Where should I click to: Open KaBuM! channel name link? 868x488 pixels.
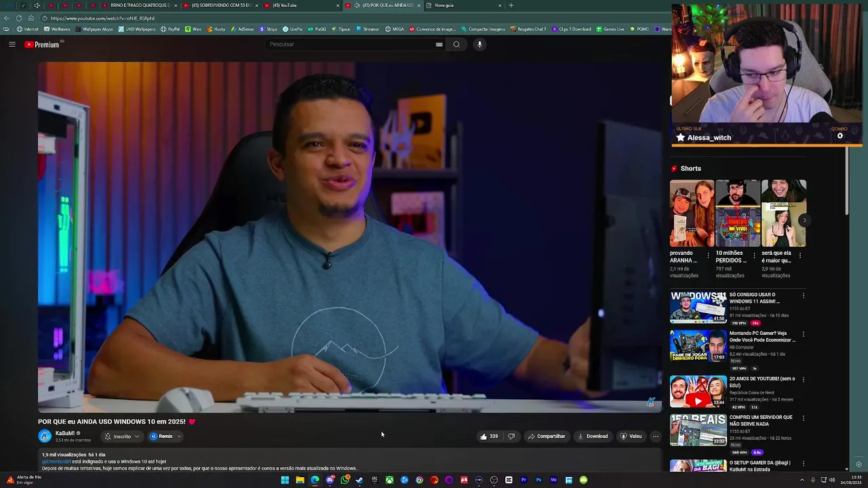(x=65, y=433)
